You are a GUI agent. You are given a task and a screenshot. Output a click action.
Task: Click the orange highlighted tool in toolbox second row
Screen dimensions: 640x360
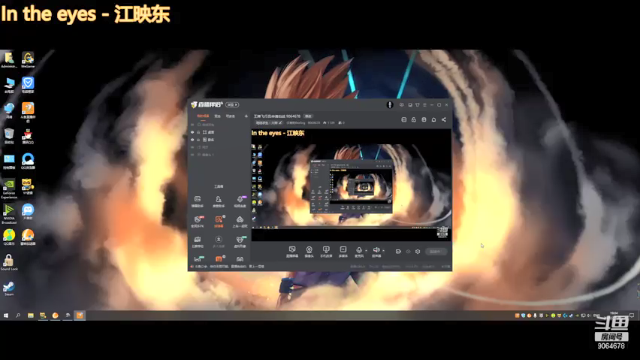[x=219, y=221]
